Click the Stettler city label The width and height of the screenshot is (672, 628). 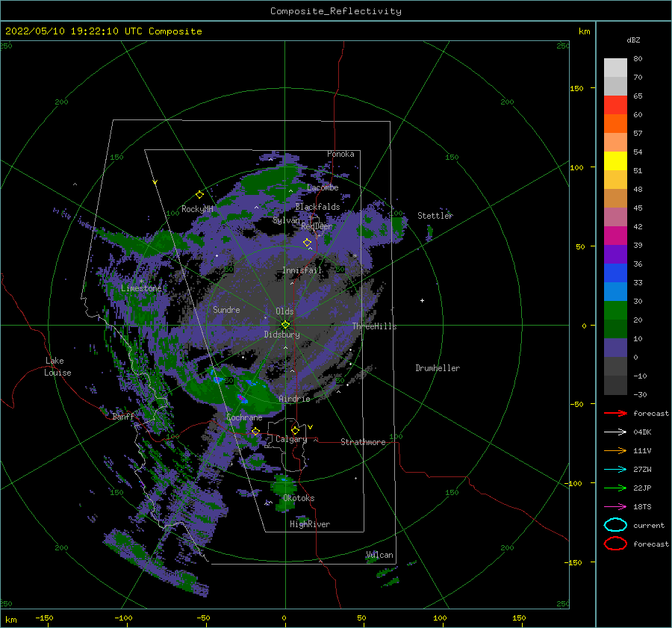pyautogui.click(x=435, y=216)
